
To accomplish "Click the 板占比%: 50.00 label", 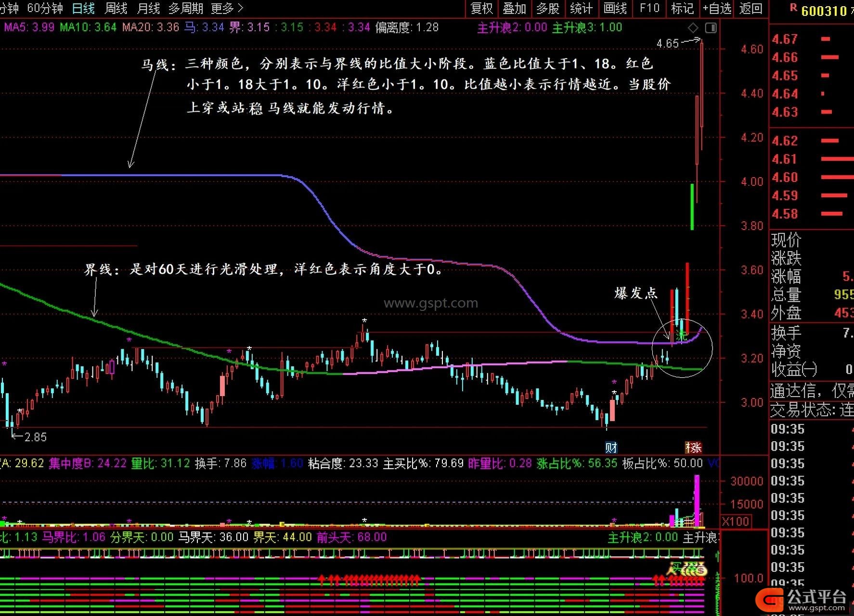I will 662,463.
